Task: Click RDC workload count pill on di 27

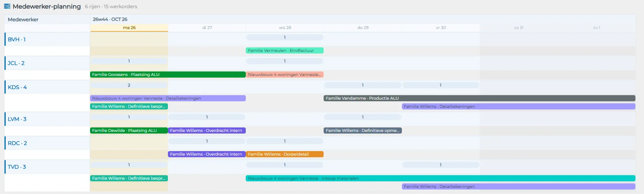Action: click(207, 141)
